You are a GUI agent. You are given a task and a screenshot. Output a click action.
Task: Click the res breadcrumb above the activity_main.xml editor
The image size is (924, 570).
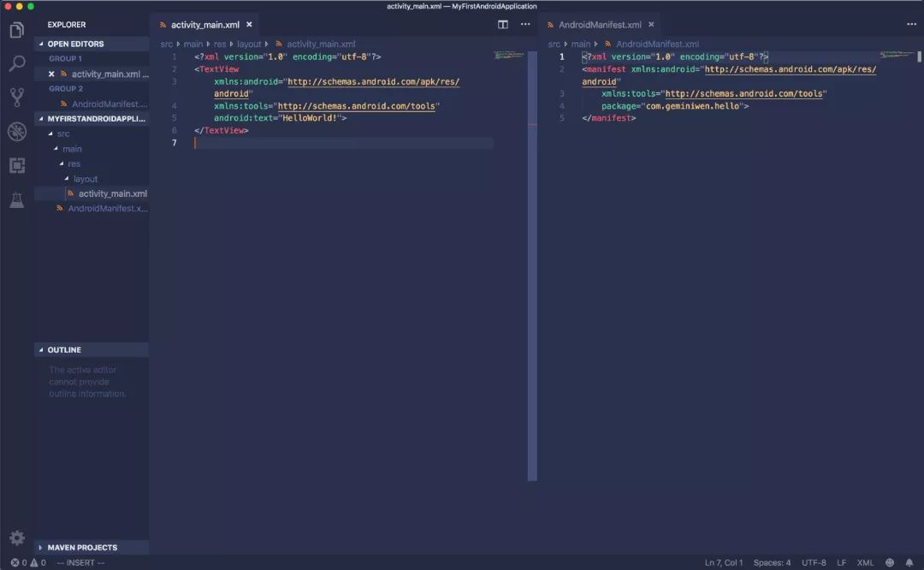(220, 45)
